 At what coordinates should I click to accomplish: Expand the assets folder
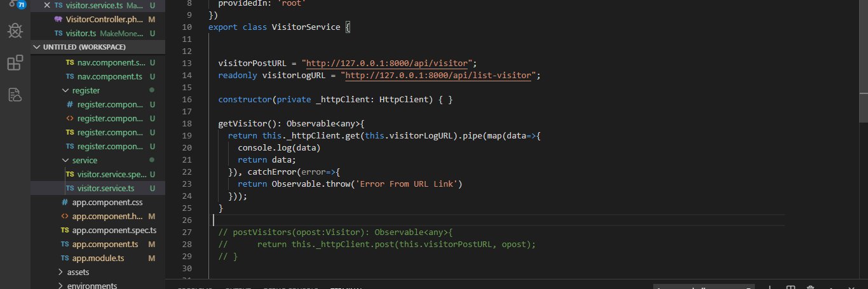click(x=98, y=272)
